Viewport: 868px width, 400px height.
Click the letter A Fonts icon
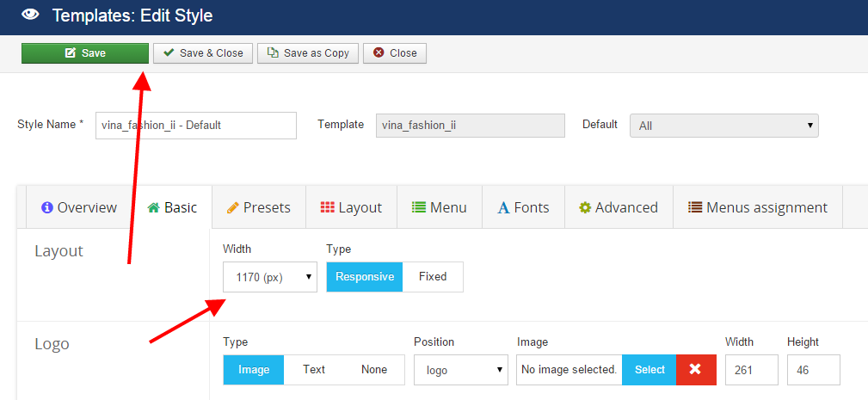click(x=503, y=207)
